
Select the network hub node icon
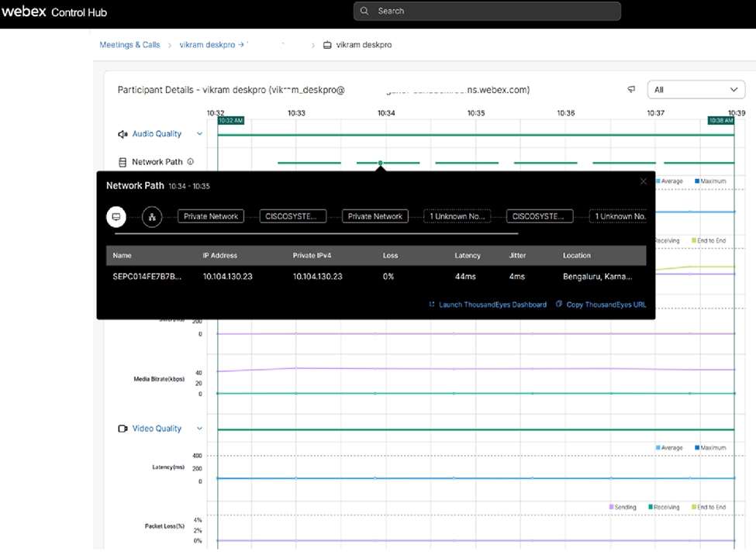coord(152,216)
